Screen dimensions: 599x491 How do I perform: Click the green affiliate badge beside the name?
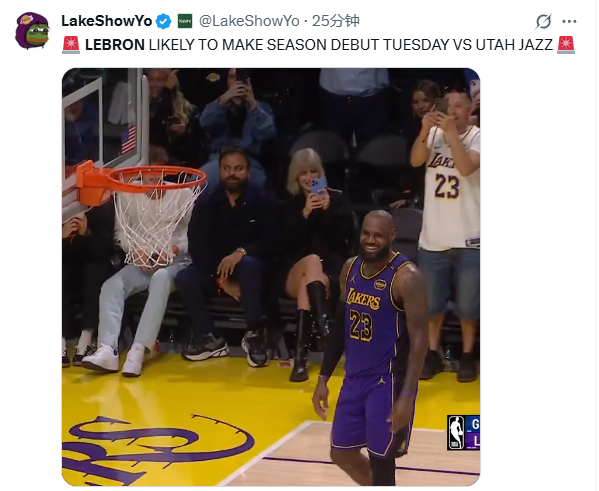[x=185, y=21]
